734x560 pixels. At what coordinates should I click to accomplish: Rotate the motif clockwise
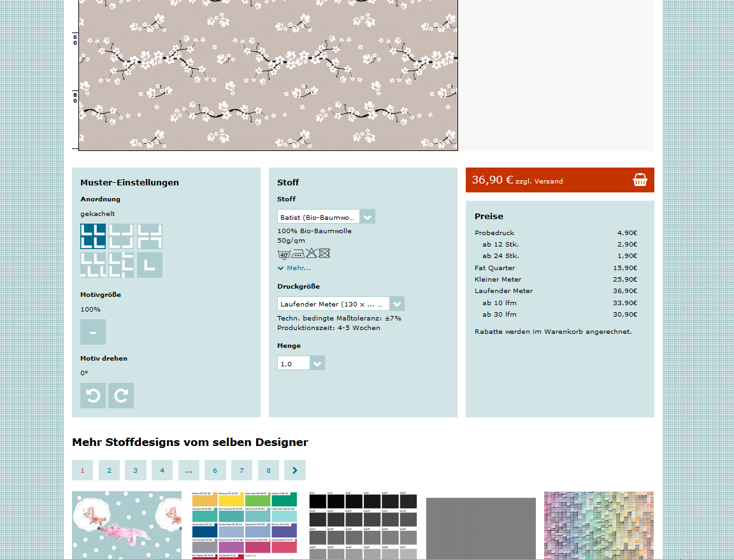pos(121,396)
